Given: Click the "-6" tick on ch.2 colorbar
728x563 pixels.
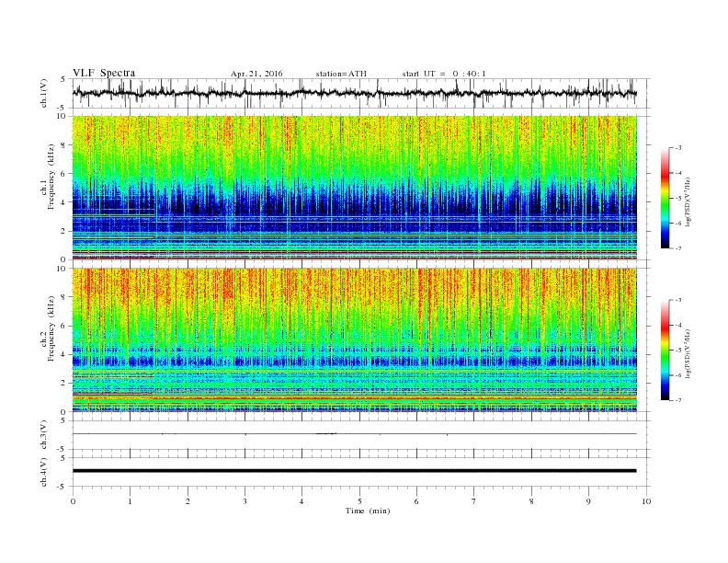Looking at the screenshot, I should 678,375.
